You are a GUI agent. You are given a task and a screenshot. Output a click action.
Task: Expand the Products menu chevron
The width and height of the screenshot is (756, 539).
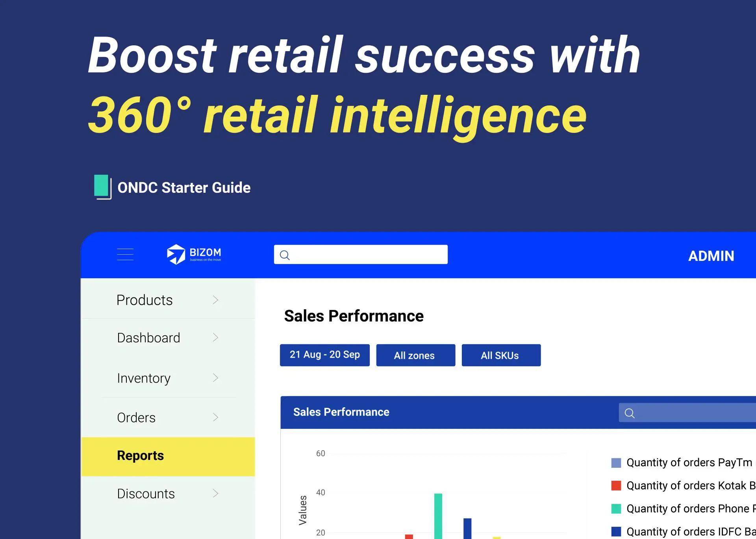215,300
